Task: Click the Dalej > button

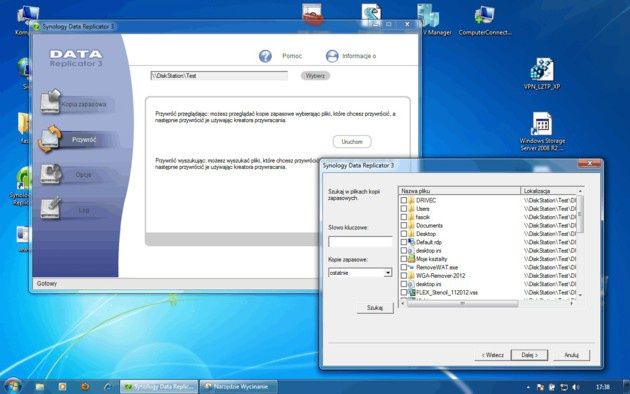Action: pos(529,355)
